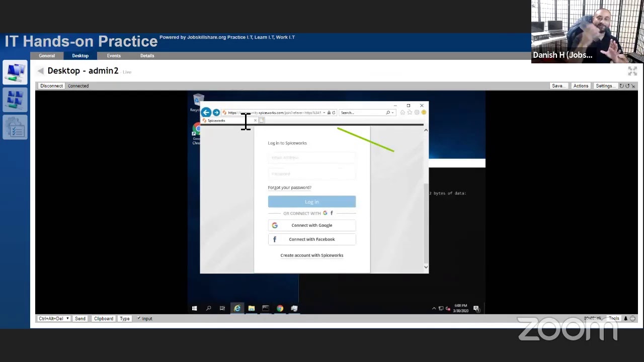Expand the IE address bar dropdown

point(324,113)
